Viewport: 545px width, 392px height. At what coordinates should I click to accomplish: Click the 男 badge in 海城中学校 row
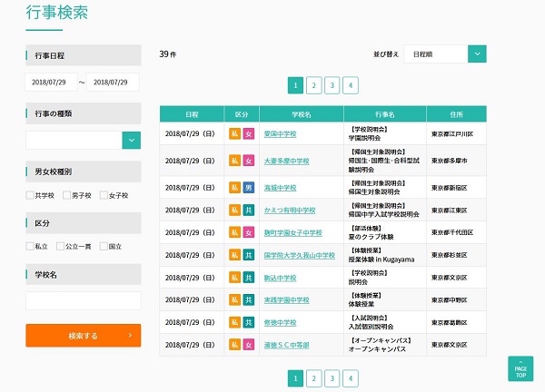tap(248, 188)
